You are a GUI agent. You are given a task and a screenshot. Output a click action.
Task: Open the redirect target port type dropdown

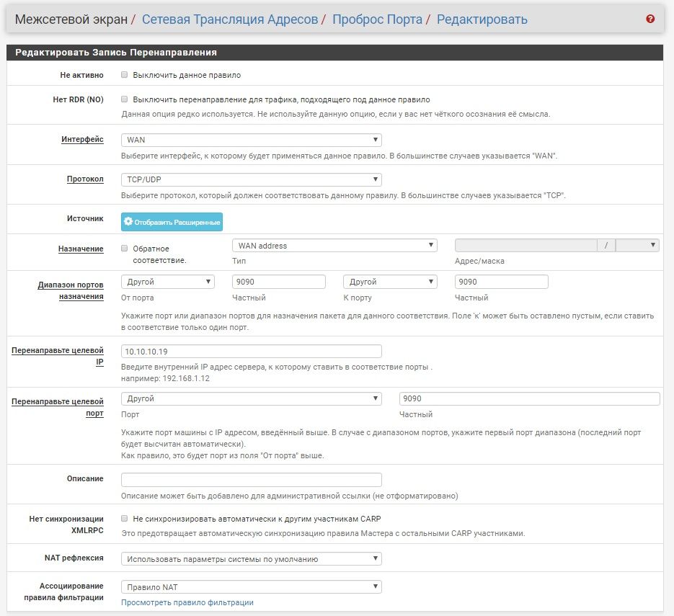[251, 398]
